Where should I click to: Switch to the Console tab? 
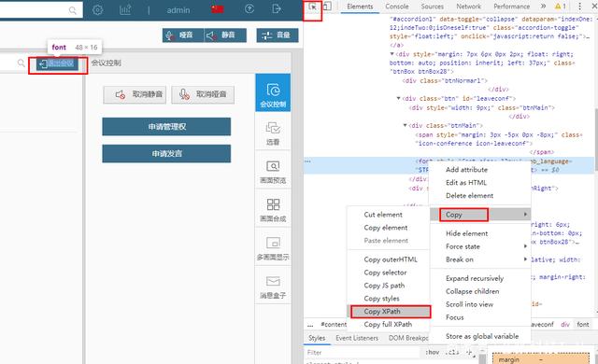(x=396, y=7)
